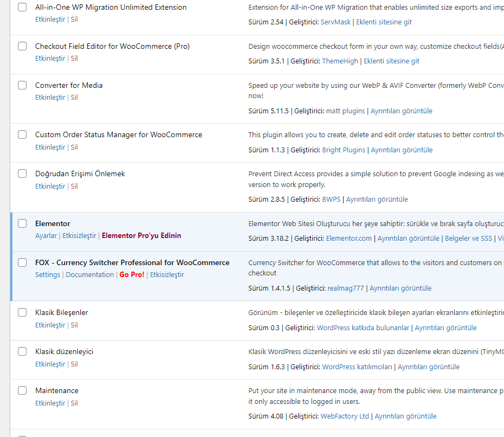Check the Maintenance plugin checkbox
This screenshot has width=504, height=437.
coord(22,390)
